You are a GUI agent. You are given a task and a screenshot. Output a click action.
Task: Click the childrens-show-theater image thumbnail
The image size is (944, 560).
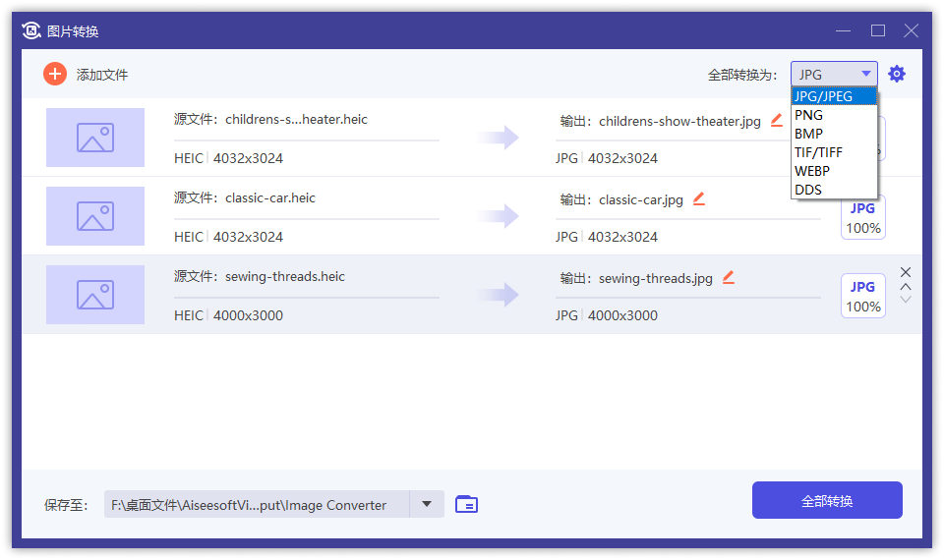point(95,138)
